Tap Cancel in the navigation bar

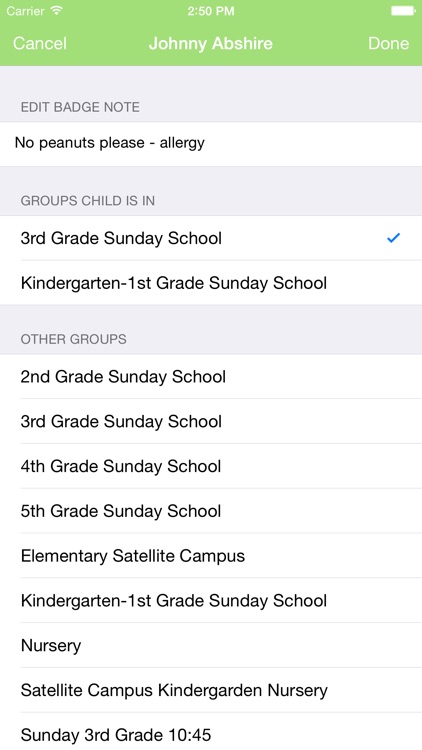[40, 44]
